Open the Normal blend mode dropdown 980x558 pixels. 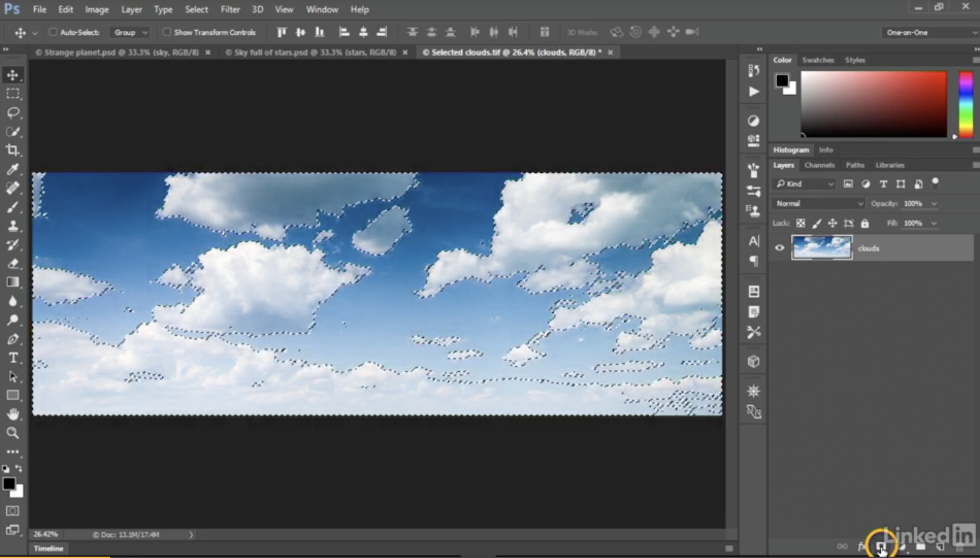coord(819,204)
